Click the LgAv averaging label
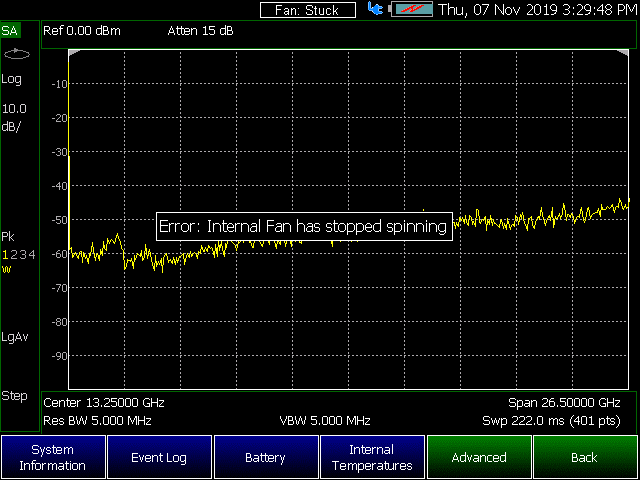The height and width of the screenshot is (480, 640). pyautogui.click(x=15, y=337)
